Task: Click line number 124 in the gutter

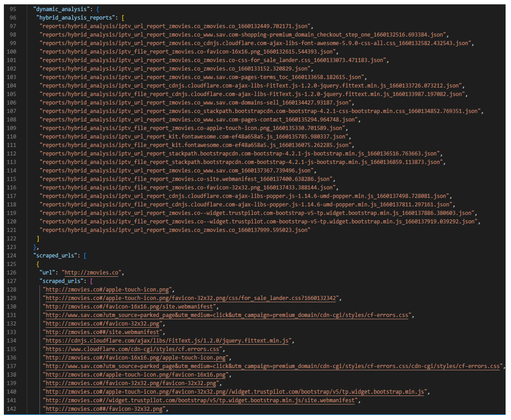Action: [11, 255]
